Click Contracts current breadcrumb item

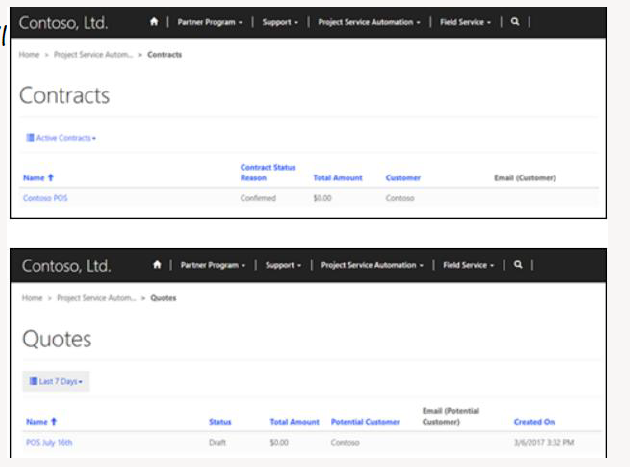(164, 55)
